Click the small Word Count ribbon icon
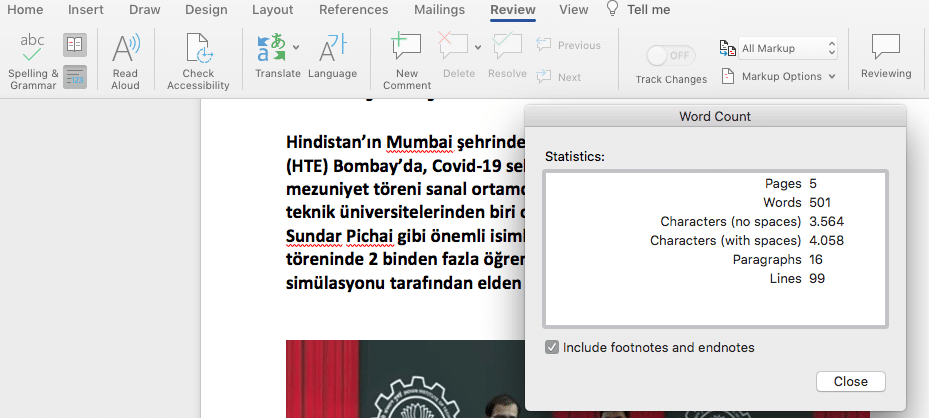 [75, 77]
